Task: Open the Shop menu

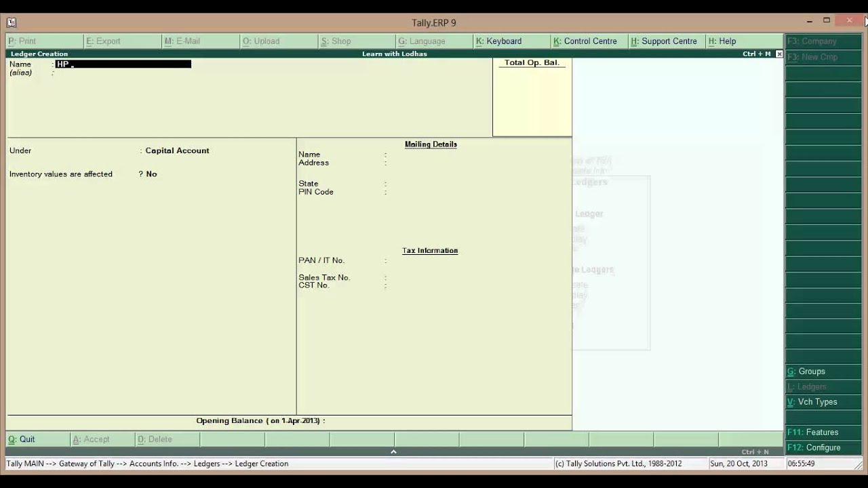Action: [357, 41]
